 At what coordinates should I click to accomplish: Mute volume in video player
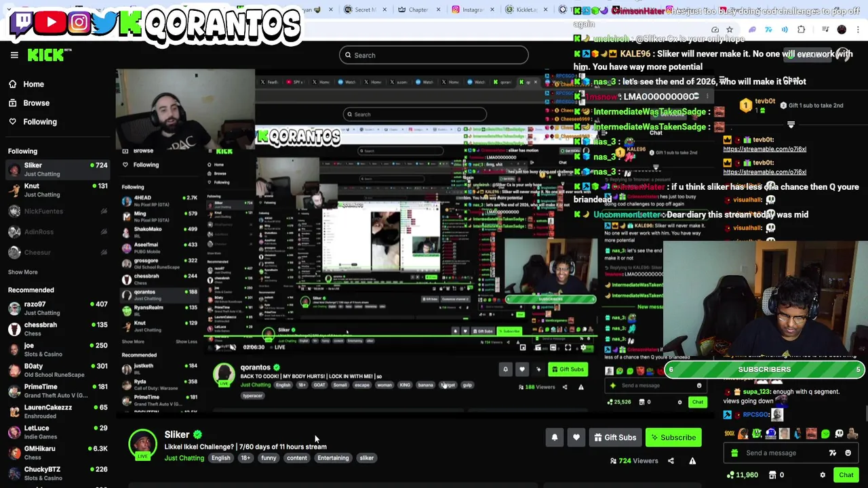[x=232, y=347]
